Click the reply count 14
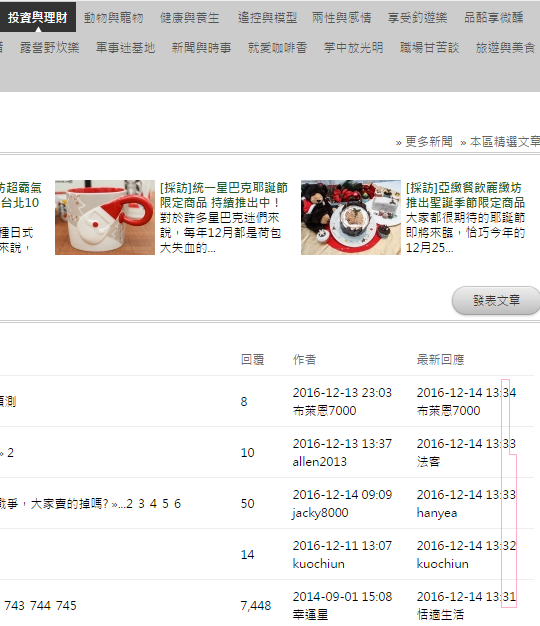 (247, 555)
